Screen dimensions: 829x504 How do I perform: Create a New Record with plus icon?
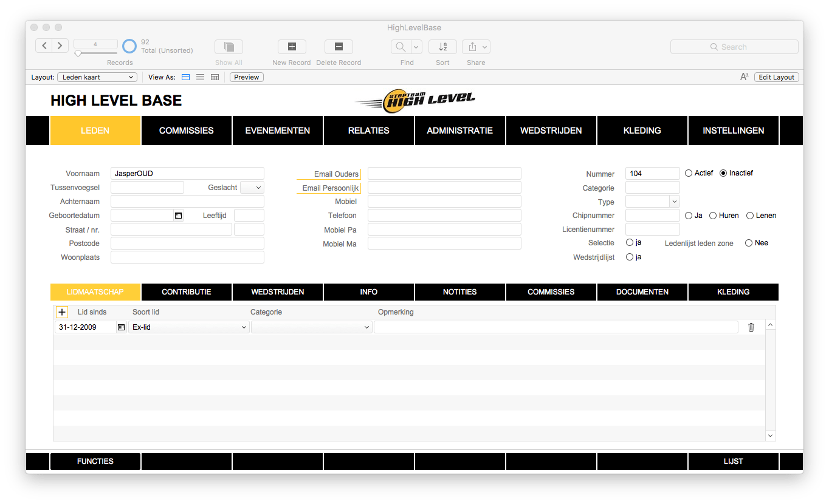292,47
